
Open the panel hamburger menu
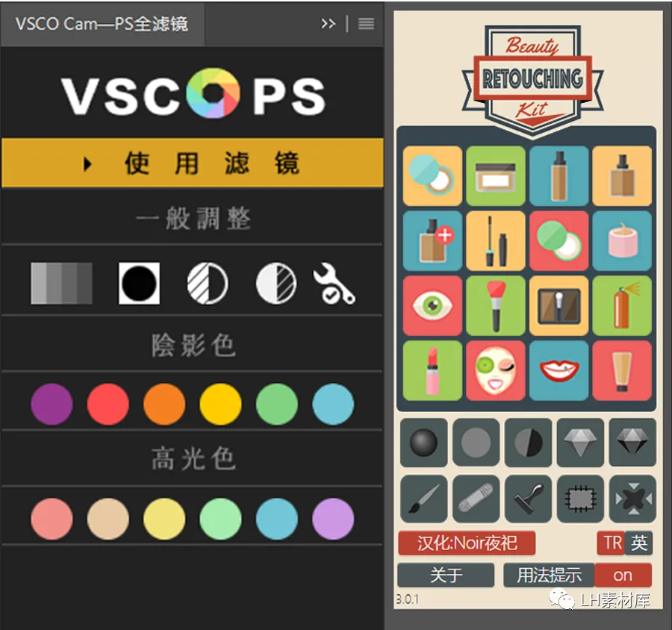[366, 24]
